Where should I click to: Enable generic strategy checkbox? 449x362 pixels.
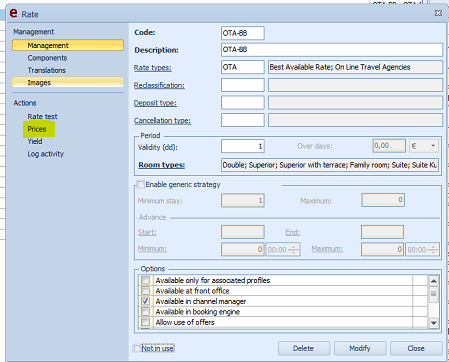[x=141, y=184]
